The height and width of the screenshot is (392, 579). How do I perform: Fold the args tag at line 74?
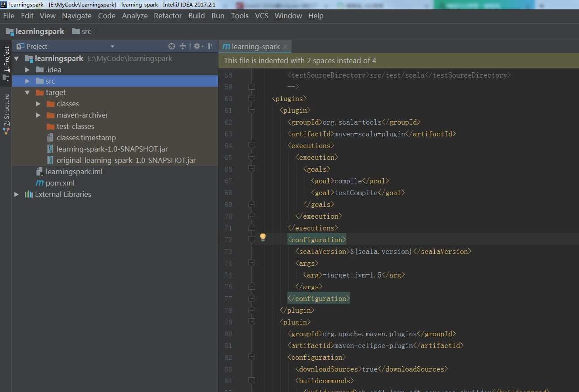click(252, 263)
